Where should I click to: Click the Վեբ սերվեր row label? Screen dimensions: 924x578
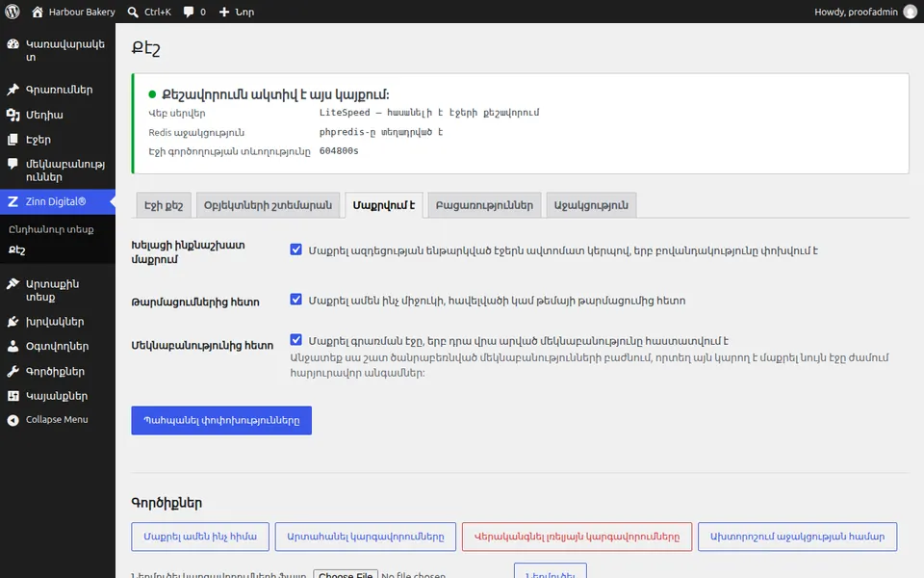[177, 114]
